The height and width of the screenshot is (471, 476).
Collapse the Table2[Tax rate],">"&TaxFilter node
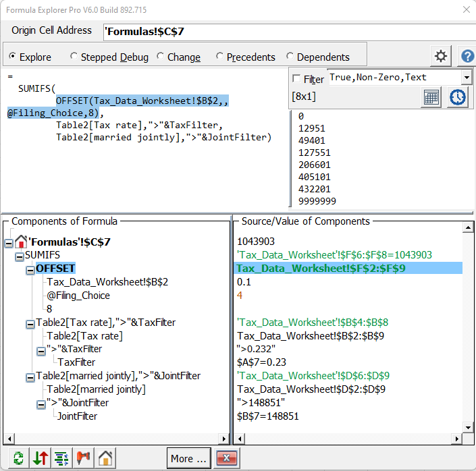click(30, 325)
